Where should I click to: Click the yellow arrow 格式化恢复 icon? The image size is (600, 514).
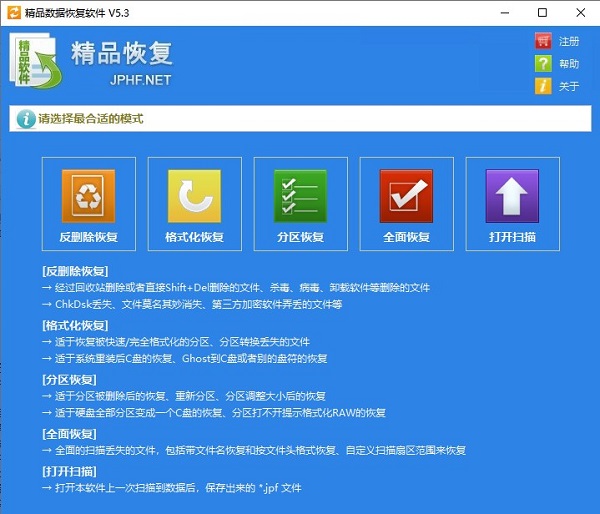click(x=194, y=196)
